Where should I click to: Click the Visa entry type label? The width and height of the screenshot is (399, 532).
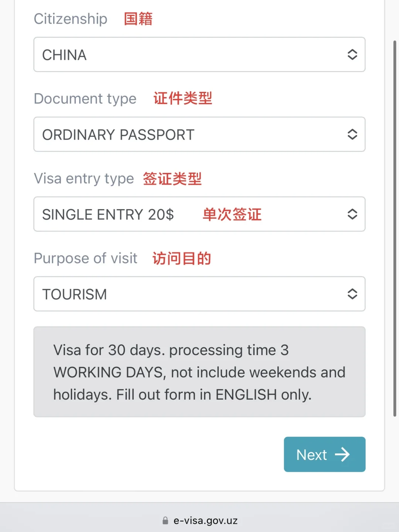[x=84, y=178]
